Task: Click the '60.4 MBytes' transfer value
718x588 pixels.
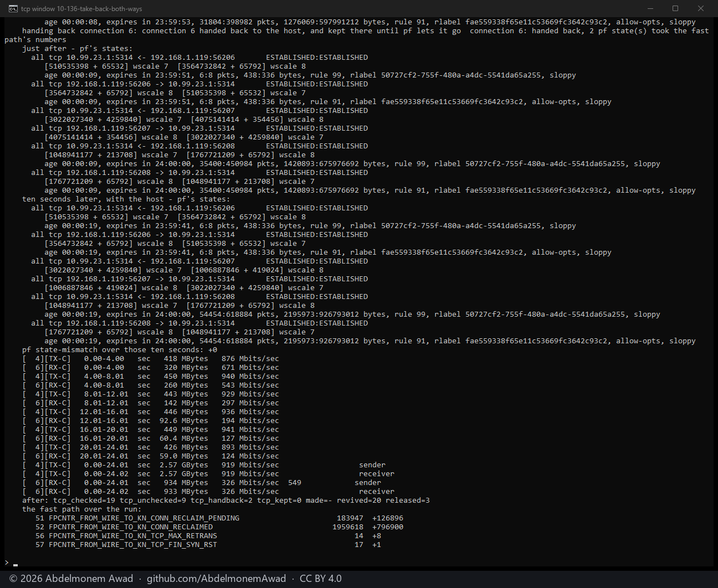Action: click(x=184, y=439)
